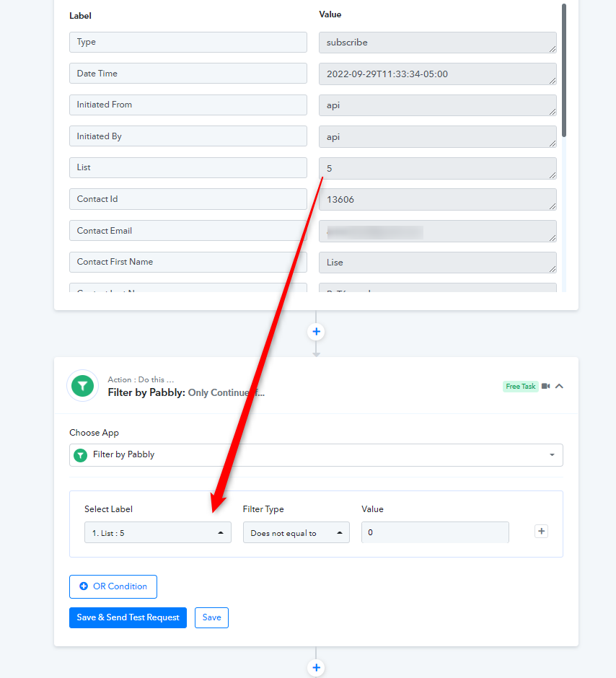Viewport: 616px width, 678px height.
Task: Open the video tutorial camera icon
Action: click(545, 386)
